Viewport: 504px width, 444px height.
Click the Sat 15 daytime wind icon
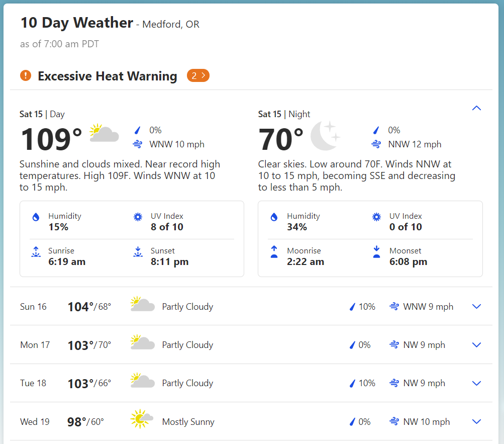137,145
